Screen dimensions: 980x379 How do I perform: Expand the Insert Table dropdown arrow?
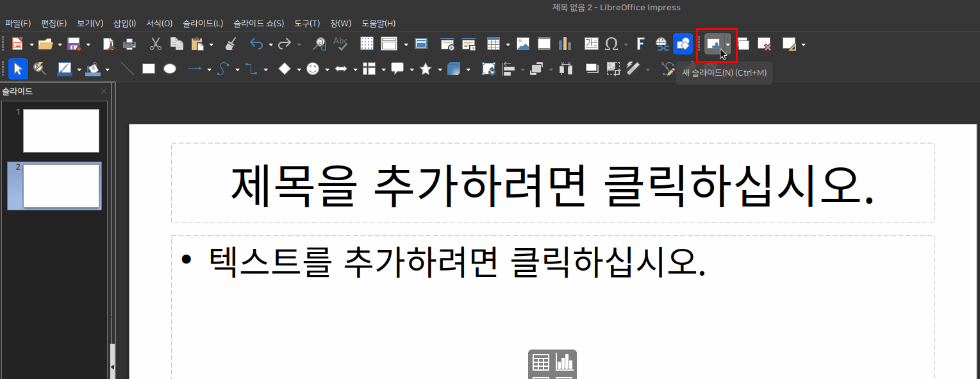508,45
